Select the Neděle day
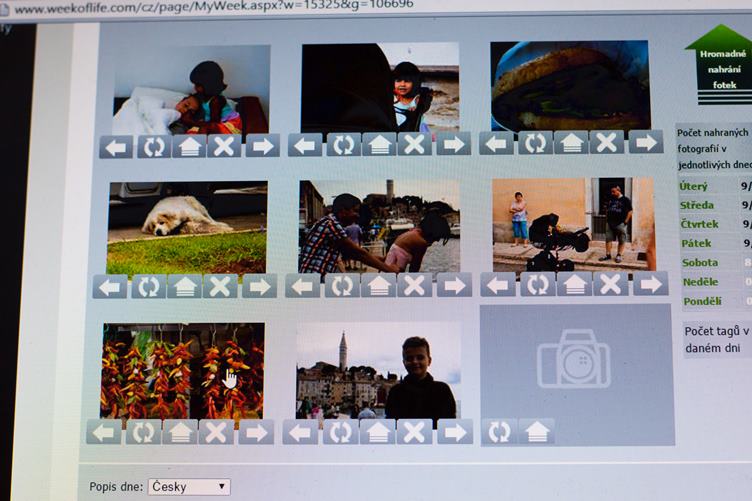 pos(701,281)
